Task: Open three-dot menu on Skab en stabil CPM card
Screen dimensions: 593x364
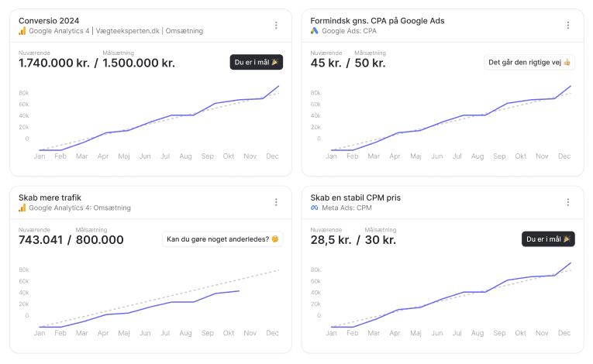Action: pos(567,202)
